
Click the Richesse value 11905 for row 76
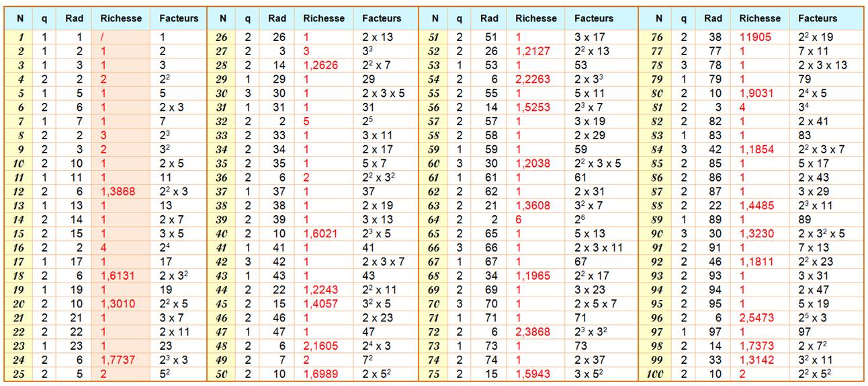[x=755, y=38]
